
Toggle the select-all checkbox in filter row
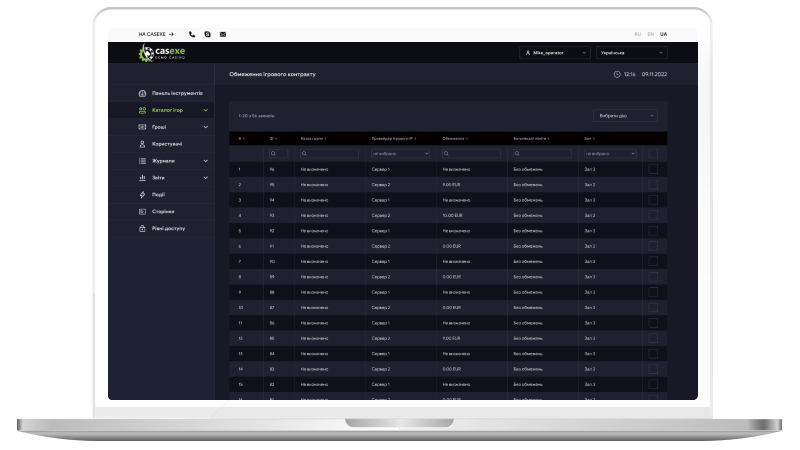[x=653, y=154]
